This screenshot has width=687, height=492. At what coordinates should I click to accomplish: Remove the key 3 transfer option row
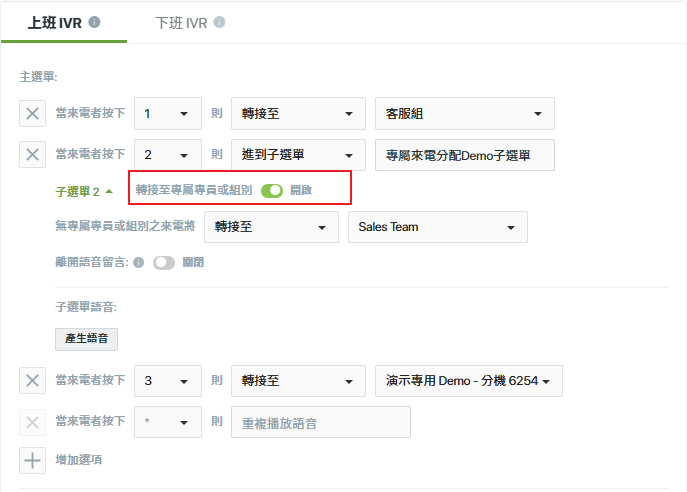[x=32, y=380]
